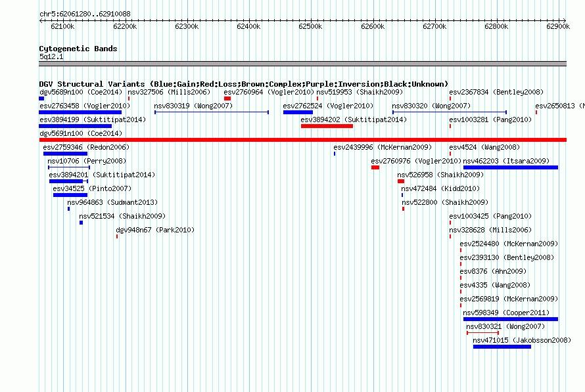Click esv3894199 (Suktitipat2014) blue bar
This screenshot has width=585, height=392.
pos(76,126)
